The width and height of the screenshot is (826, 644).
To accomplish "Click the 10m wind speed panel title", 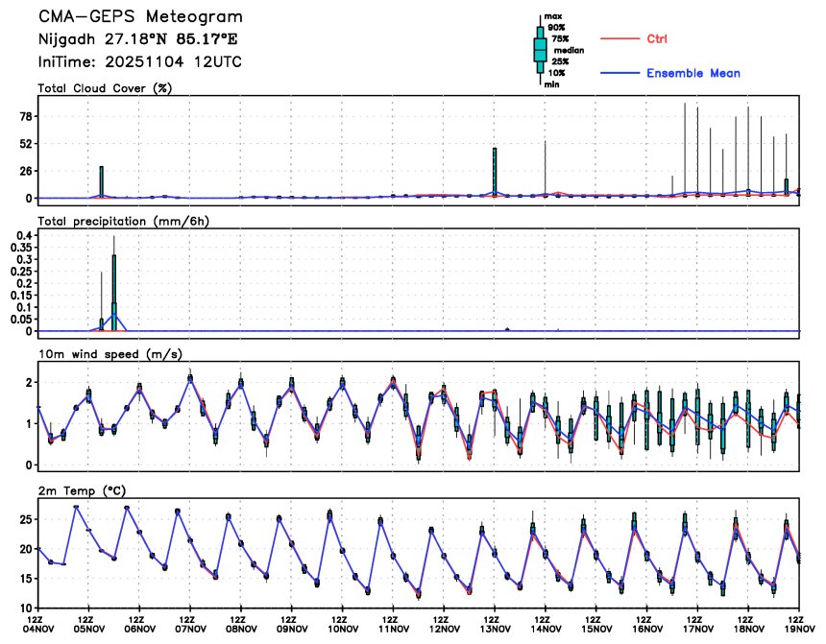I will (99, 354).
